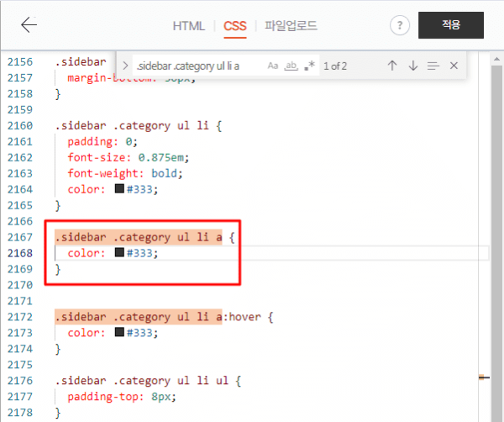Click the 적용 apply button

451,25
